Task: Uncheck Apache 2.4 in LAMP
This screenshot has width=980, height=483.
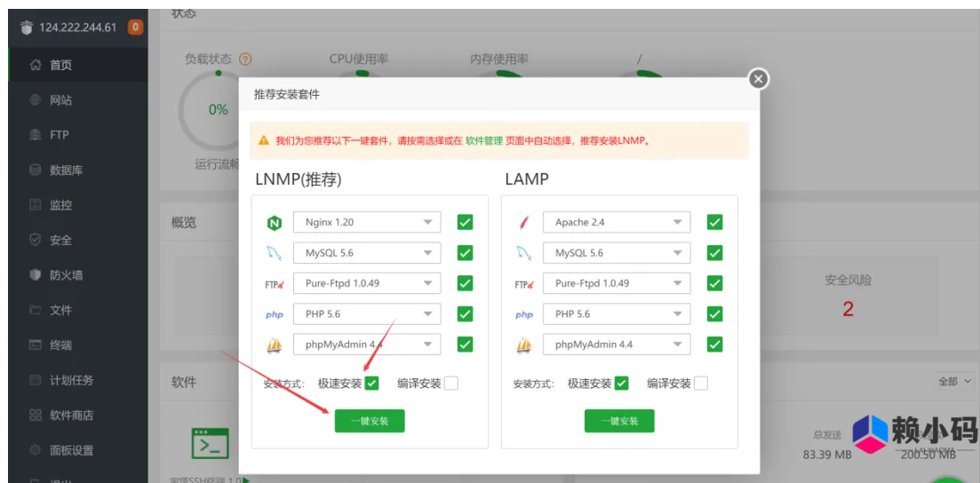Action: [715, 222]
